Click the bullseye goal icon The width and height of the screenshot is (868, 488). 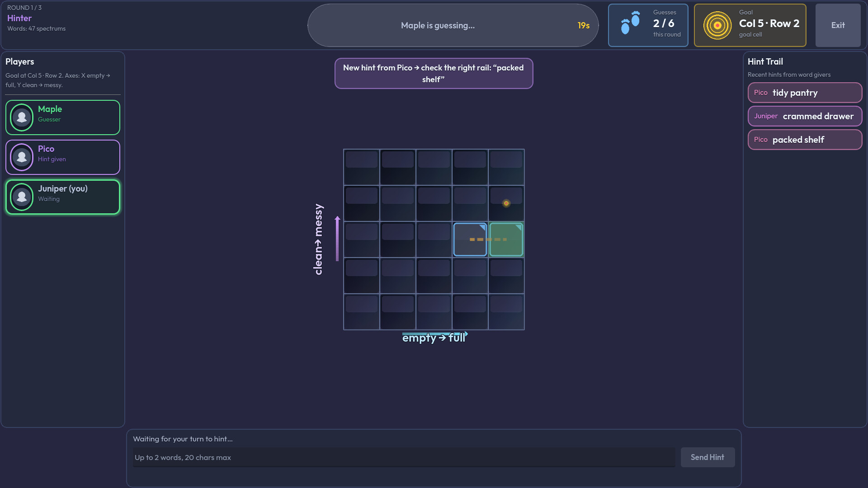717,25
